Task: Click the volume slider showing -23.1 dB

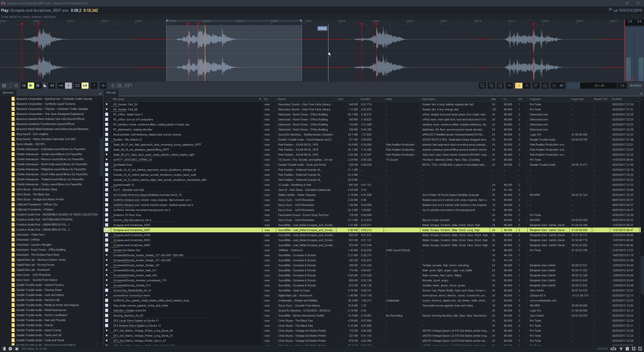Action: pyautogui.click(x=599, y=85)
